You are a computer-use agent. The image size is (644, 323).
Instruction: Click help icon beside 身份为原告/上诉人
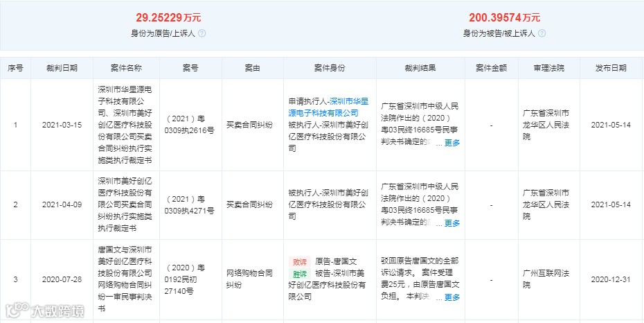pyautogui.click(x=202, y=34)
